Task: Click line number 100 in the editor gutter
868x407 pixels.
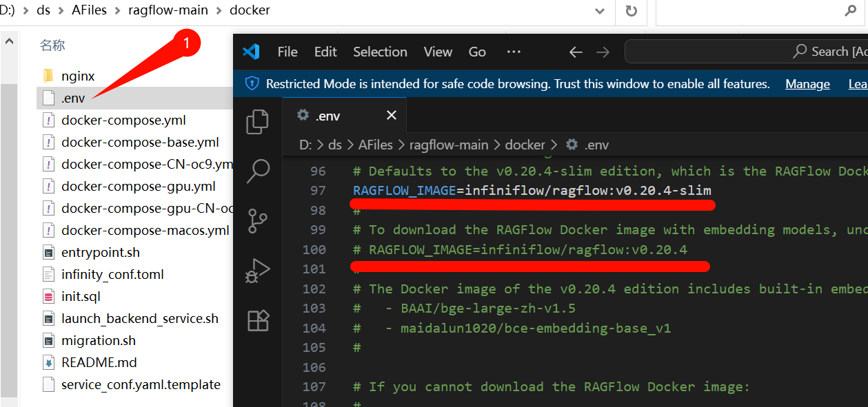Action: (314, 249)
